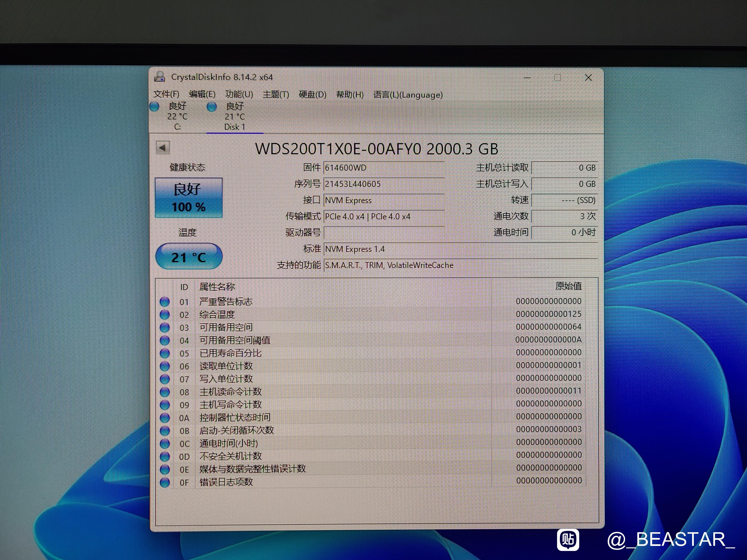The image size is (747, 560).
Task: Close the CrystalDiskInfo window
Action: click(588, 78)
